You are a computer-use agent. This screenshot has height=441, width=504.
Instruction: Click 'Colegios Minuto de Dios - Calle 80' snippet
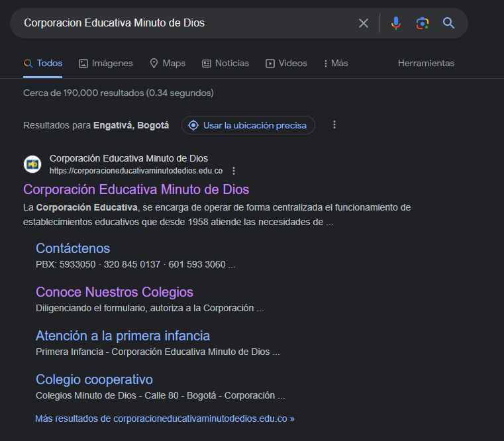point(160,396)
